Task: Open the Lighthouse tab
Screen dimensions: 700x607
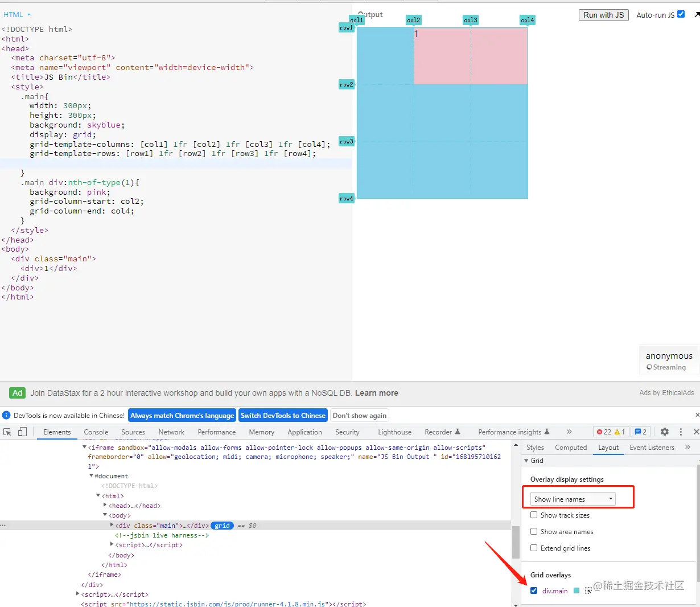Action: tap(394, 432)
